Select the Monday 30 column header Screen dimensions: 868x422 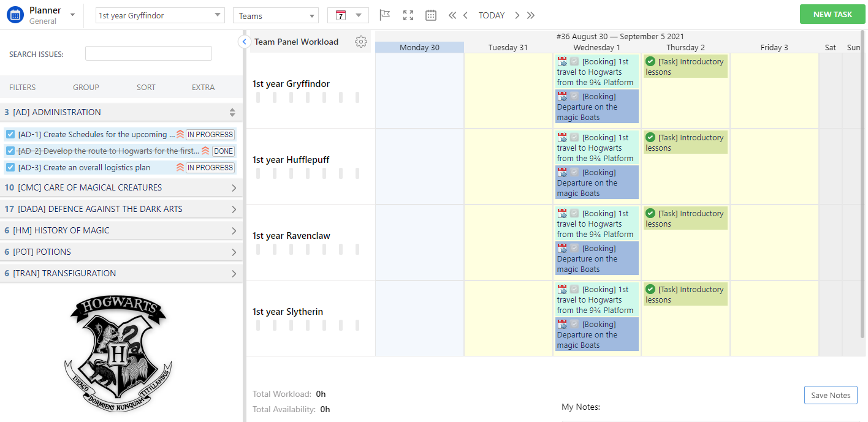pos(419,47)
